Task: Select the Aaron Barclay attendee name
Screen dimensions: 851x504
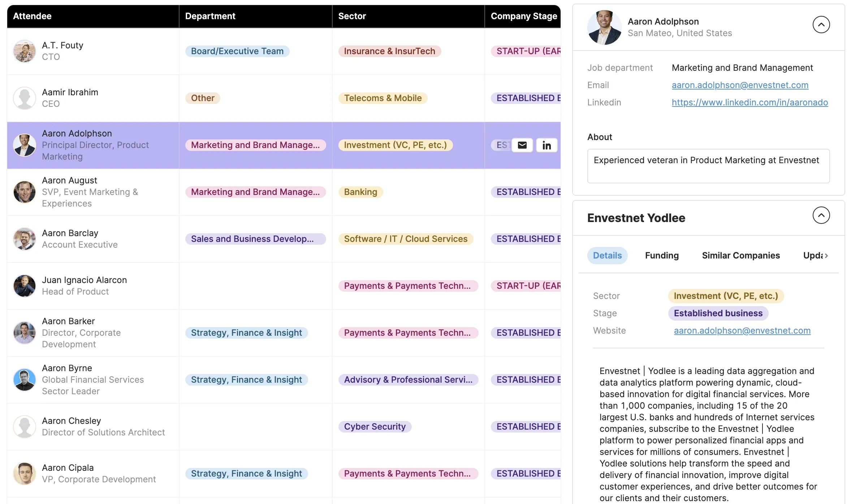Action: [70, 233]
